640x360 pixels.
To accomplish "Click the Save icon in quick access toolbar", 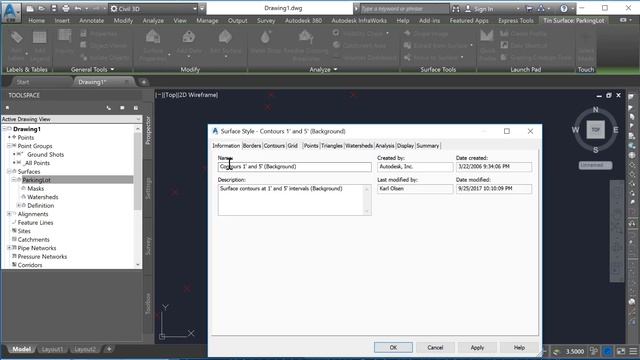I will (x=54, y=8).
